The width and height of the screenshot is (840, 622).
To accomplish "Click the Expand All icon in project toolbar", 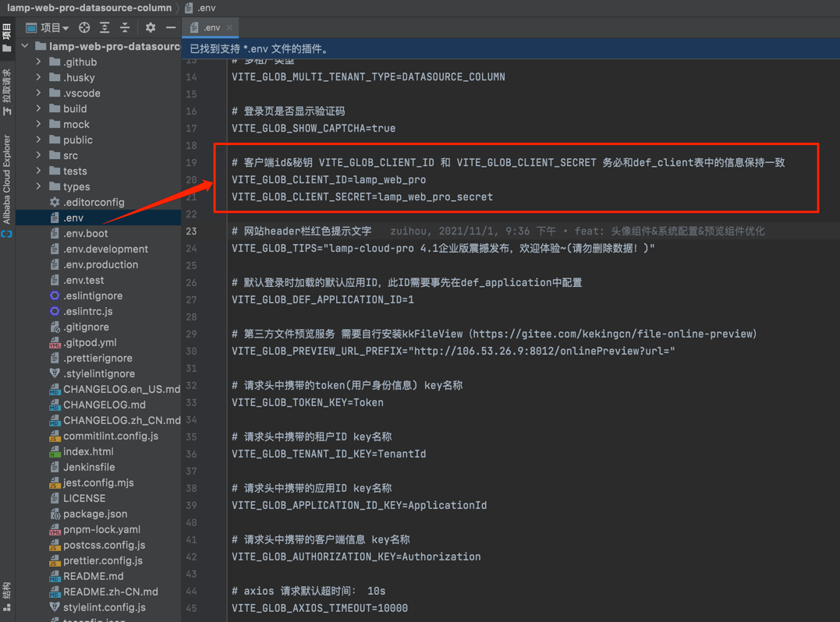I will coord(105,28).
